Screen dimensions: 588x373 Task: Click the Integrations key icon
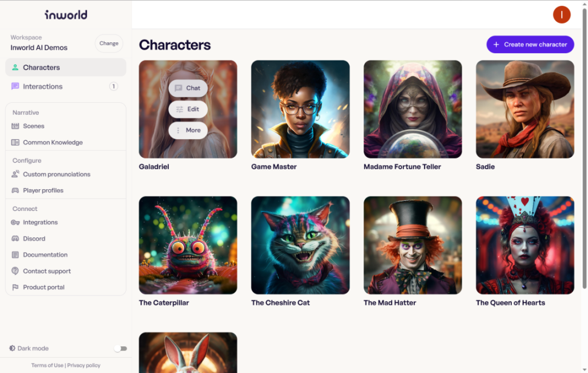(x=15, y=222)
